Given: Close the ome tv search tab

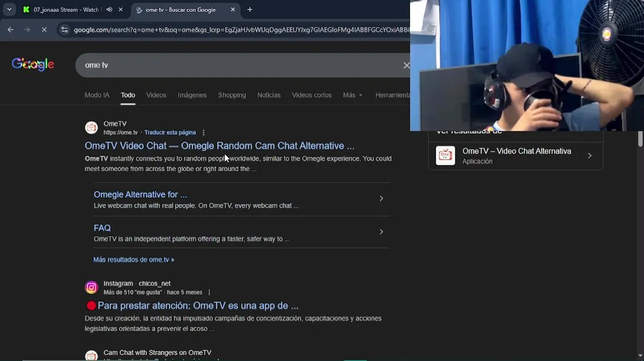Looking at the screenshot, I should [233, 10].
